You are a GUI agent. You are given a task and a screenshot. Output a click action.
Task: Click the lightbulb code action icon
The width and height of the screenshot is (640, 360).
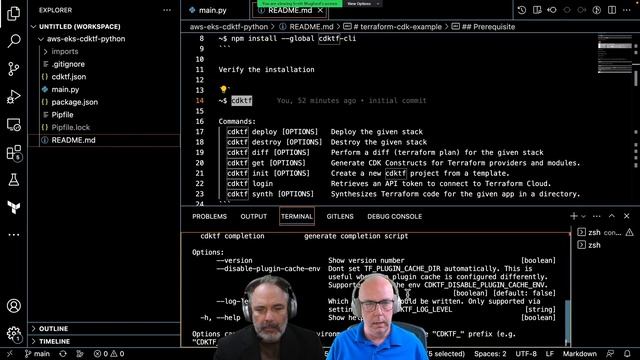point(223,89)
